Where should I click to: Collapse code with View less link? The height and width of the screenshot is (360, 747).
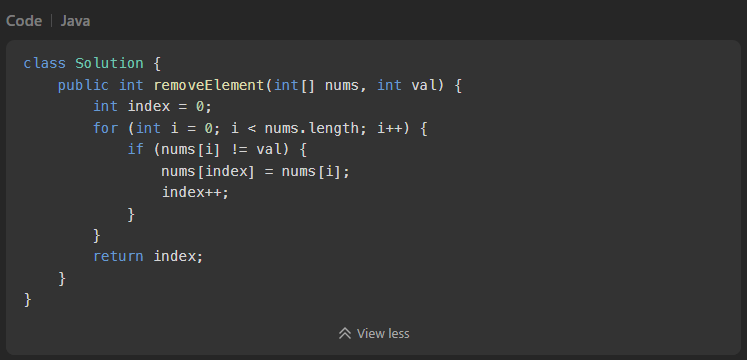point(374,334)
